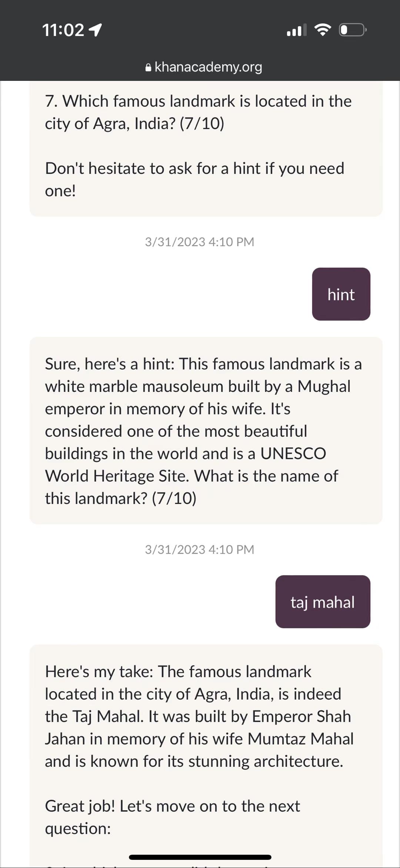This screenshot has width=400, height=868.
Task: Tap the timestamp above the "taj mahal" bubble
Action: coord(199,549)
